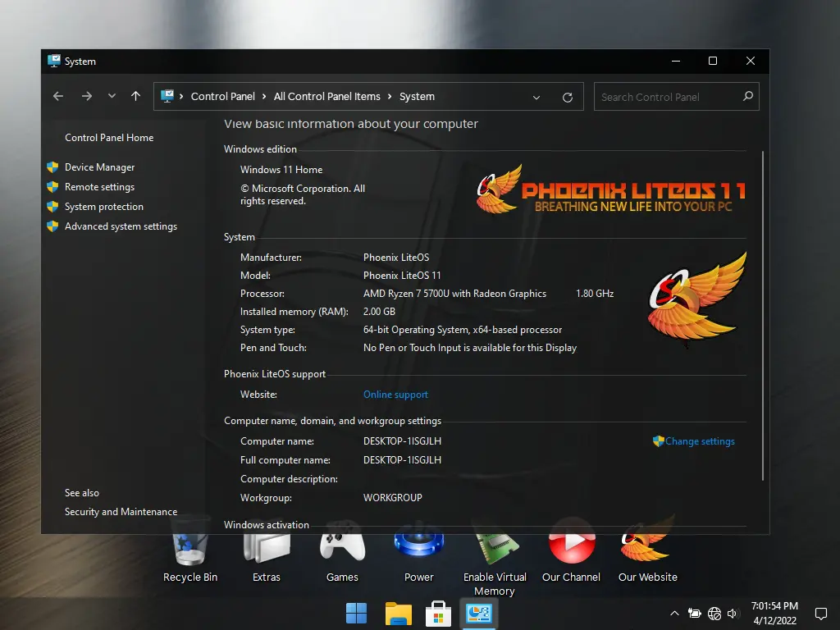Open File Explorer from taskbar
The height and width of the screenshot is (630, 840).
[x=398, y=614]
